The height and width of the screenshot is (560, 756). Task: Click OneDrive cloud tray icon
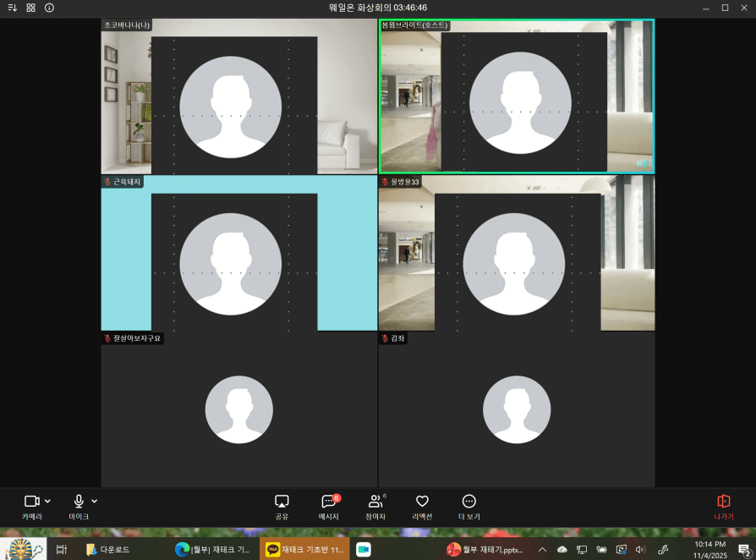[x=562, y=549]
